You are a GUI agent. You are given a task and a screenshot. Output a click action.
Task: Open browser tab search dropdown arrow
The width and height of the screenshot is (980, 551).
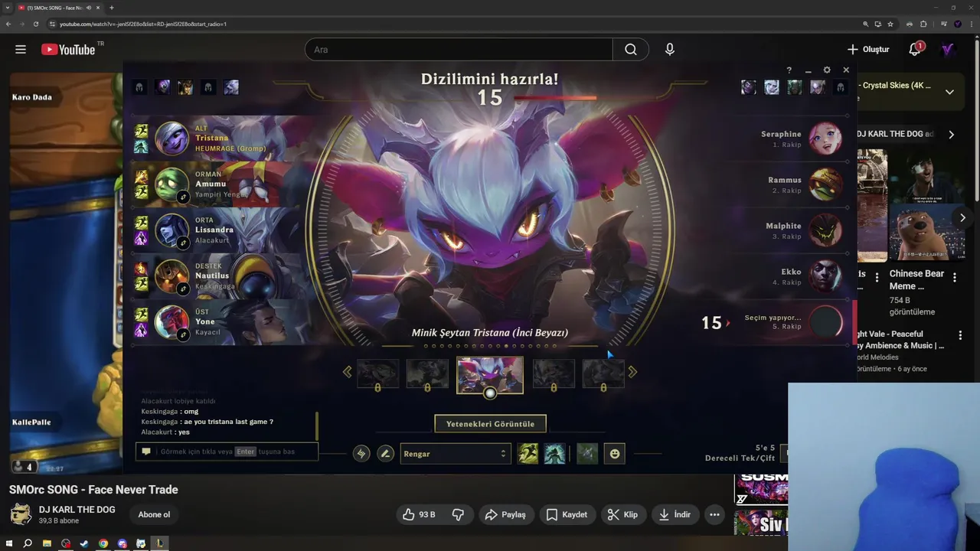[8, 8]
